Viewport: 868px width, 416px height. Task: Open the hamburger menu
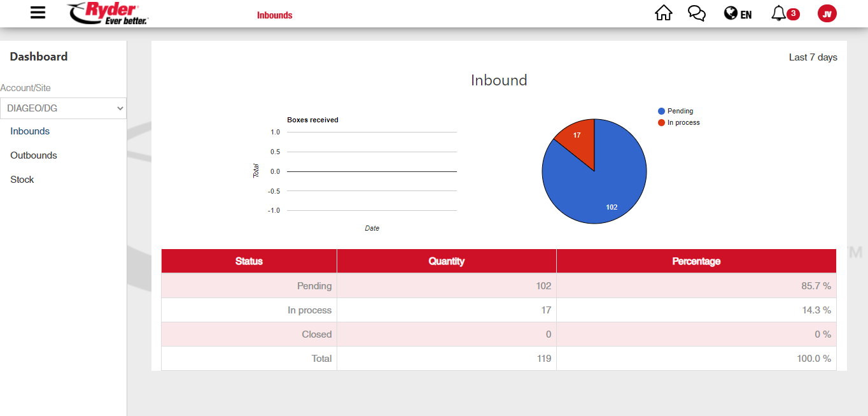pos(38,13)
